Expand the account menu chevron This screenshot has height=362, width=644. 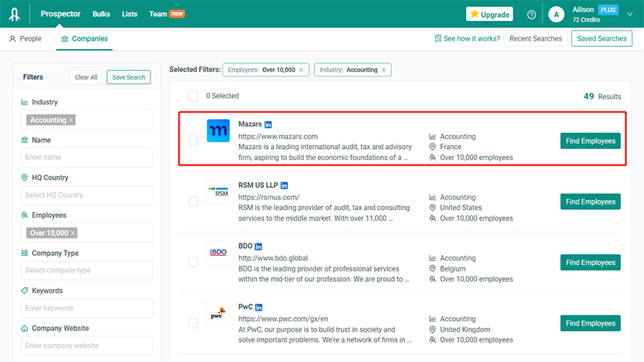pyautogui.click(x=630, y=14)
